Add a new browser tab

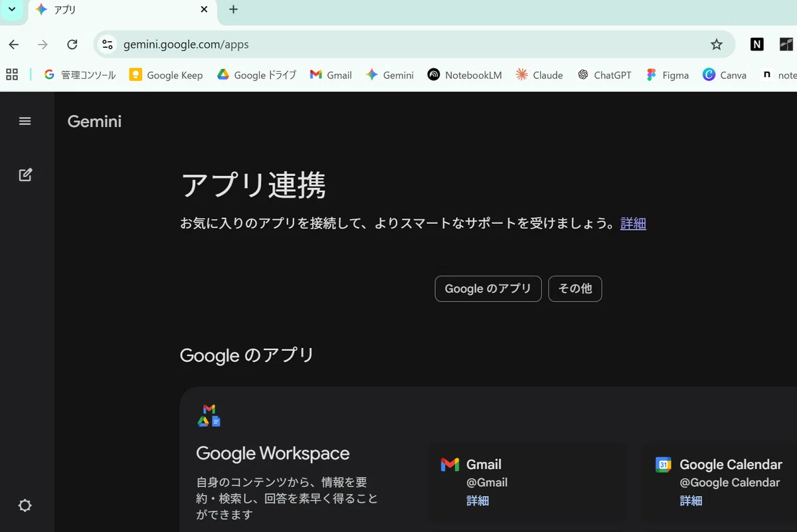[233, 9]
